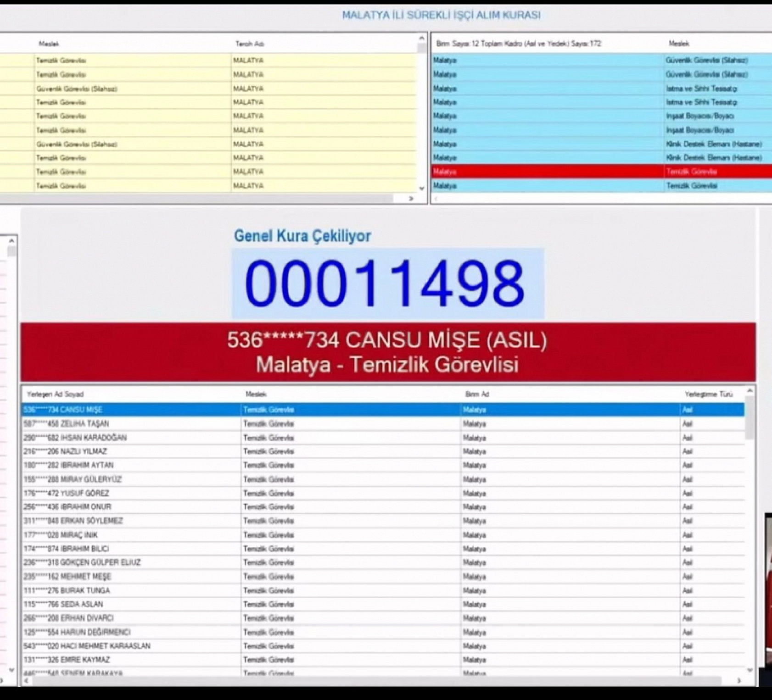Click right scroll arrow under yellow table

coord(411,199)
